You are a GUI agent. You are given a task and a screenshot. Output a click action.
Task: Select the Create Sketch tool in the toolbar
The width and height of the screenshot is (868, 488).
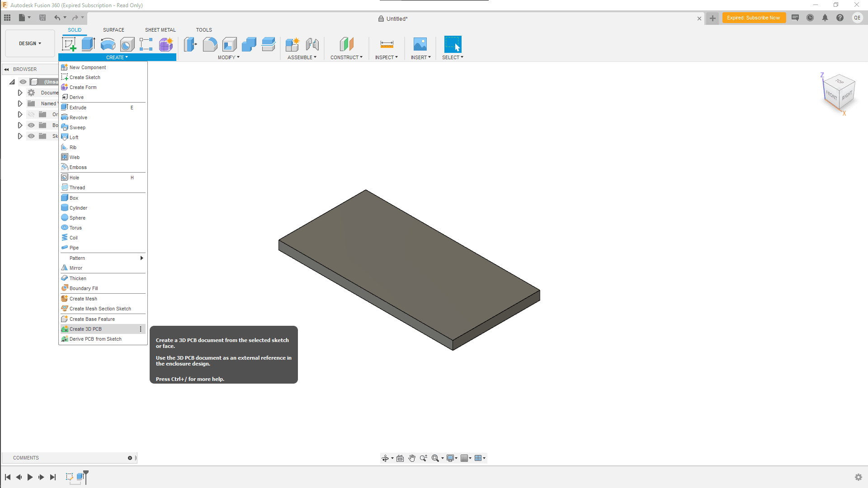point(69,44)
